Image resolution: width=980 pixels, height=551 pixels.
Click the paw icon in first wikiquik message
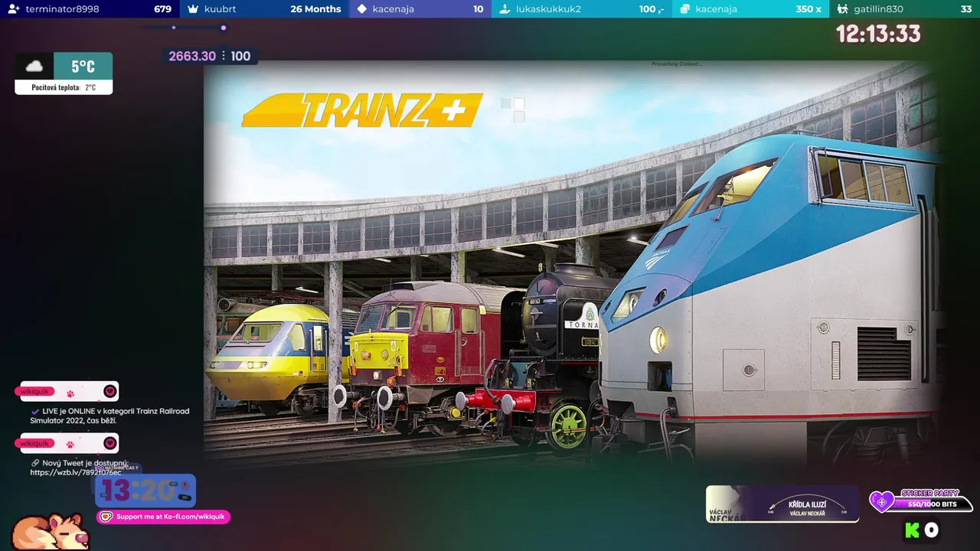click(70, 393)
